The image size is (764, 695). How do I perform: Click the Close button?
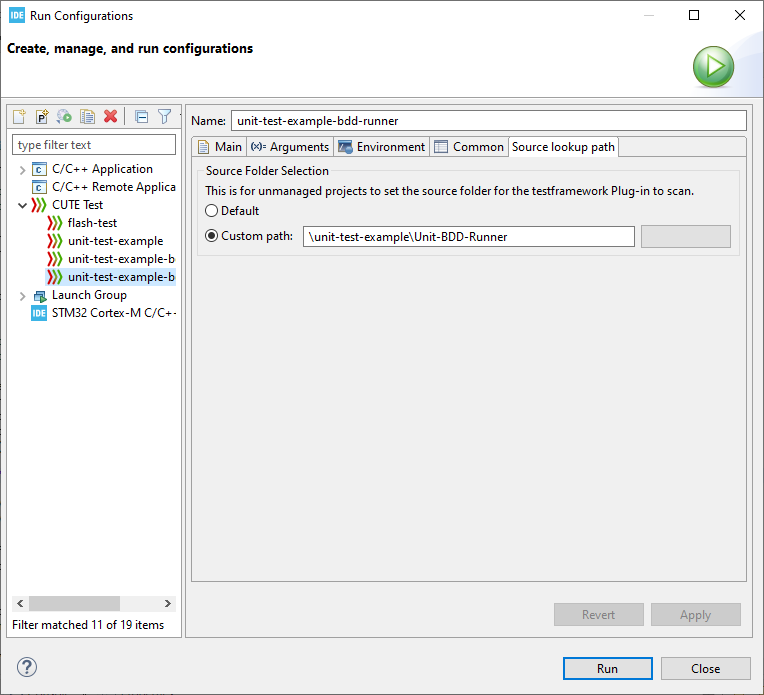[x=706, y=669]
